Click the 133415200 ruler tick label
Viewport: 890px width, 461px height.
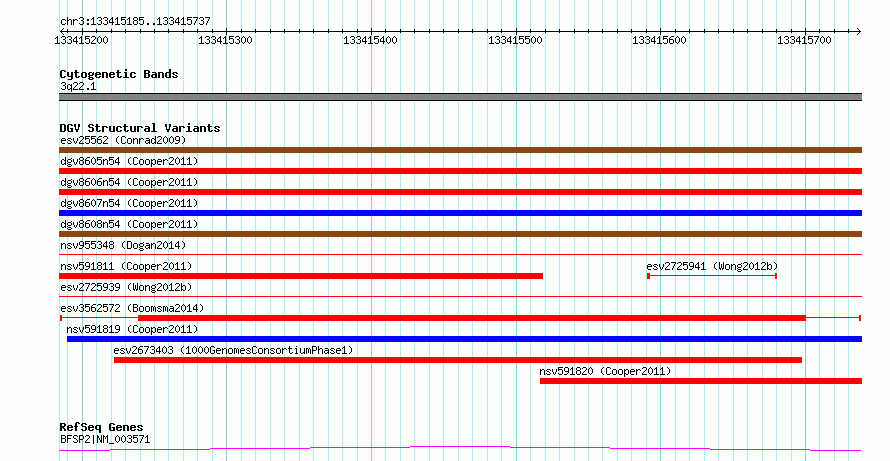click(82, 40)
